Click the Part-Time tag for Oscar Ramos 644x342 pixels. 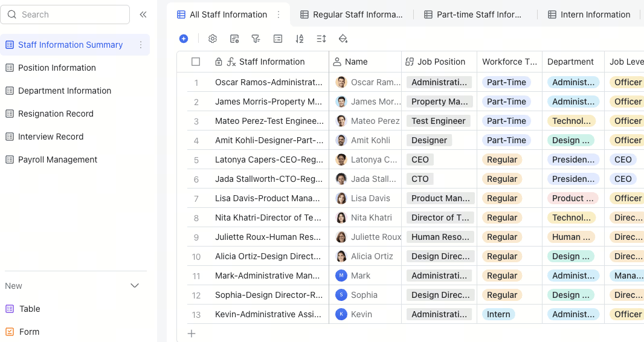tap(506, 82)
